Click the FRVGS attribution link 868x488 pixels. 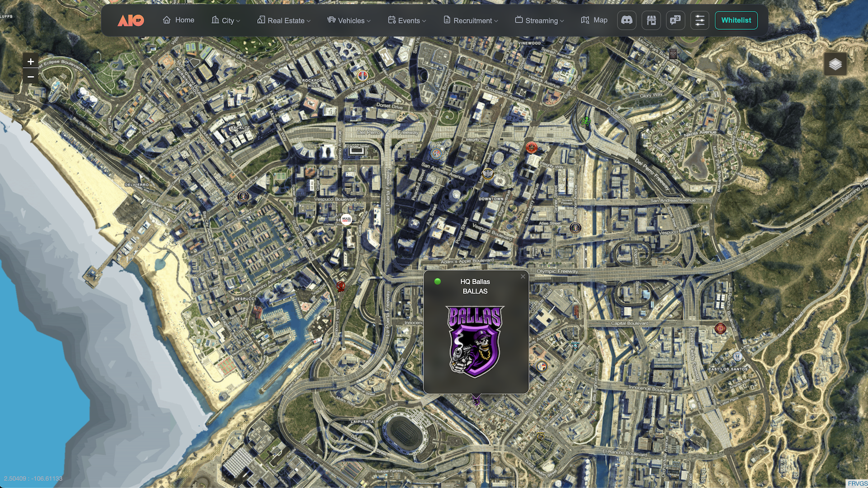(x=857, y=483)
